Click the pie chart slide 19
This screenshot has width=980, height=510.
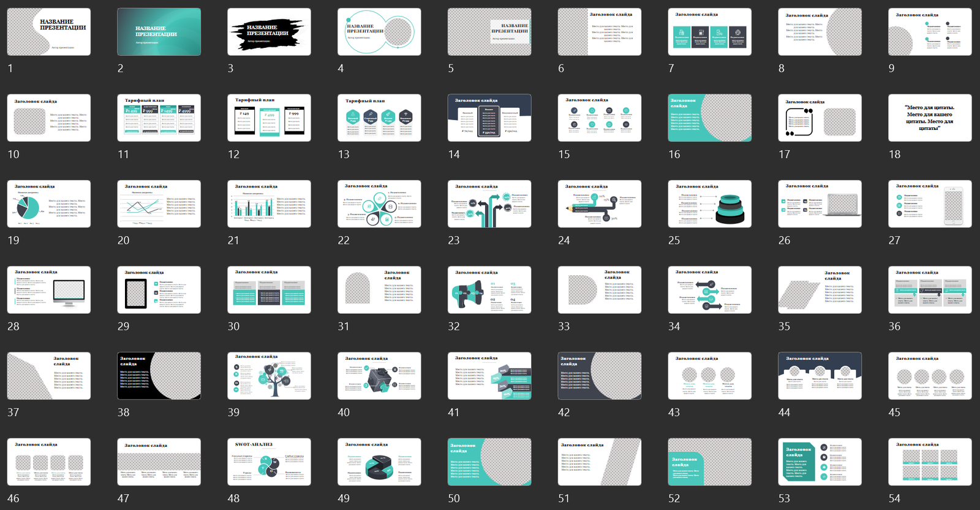(48, 204)
